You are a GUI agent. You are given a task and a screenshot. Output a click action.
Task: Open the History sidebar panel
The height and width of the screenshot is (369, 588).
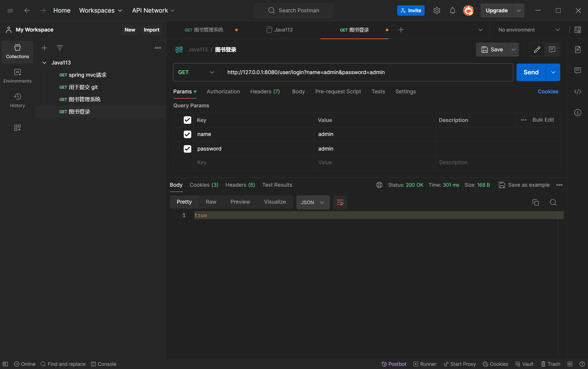click(18, 101)
